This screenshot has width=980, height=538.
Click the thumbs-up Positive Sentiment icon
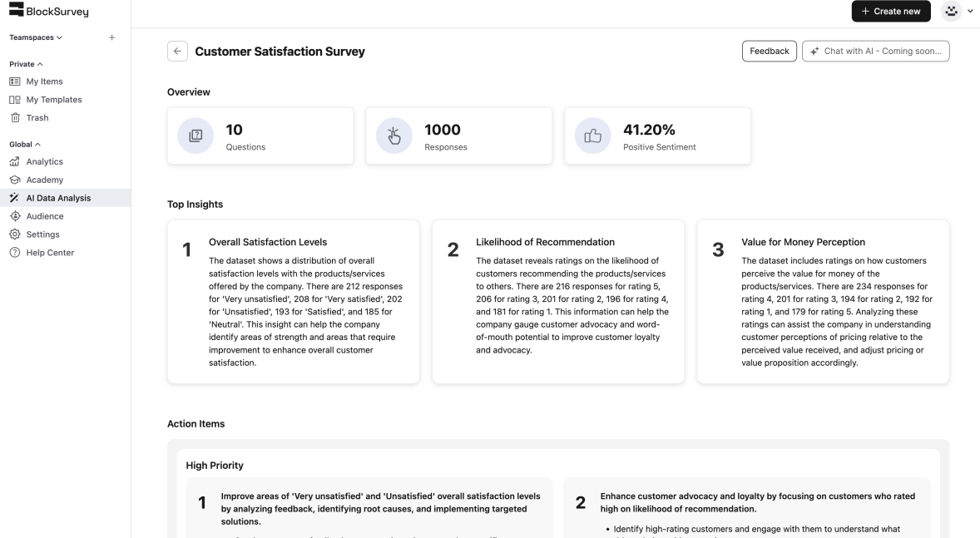coord(593,136)
